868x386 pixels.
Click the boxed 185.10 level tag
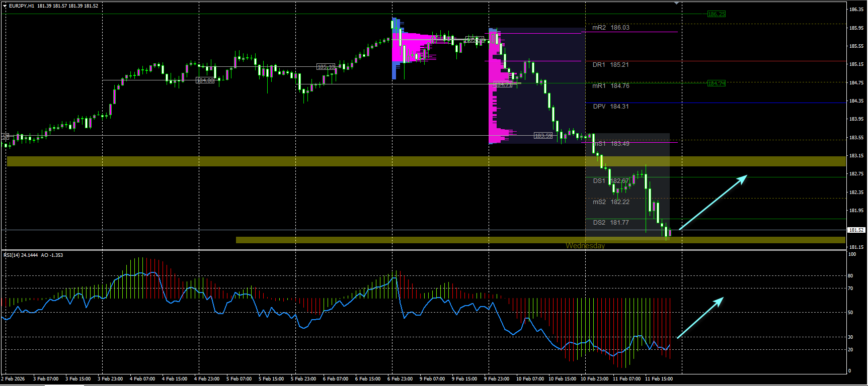click(x=326, y=67)
